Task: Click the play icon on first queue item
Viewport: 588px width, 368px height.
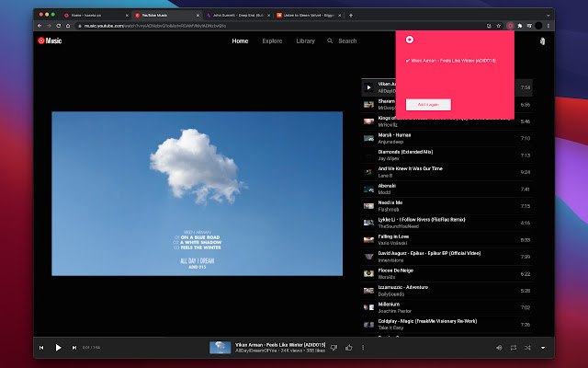Action: point(368,87)
